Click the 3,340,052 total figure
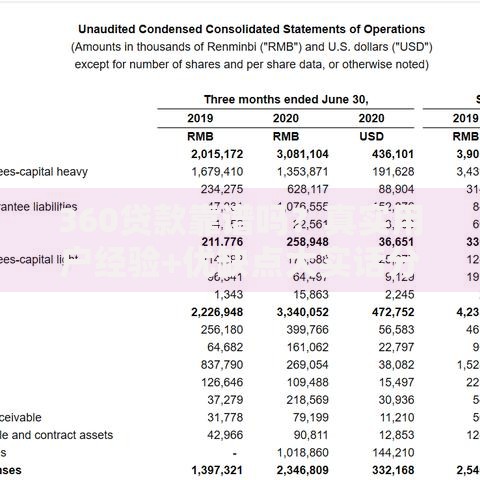Viewport: 480px width, 480px height. [x=302, y=312]
